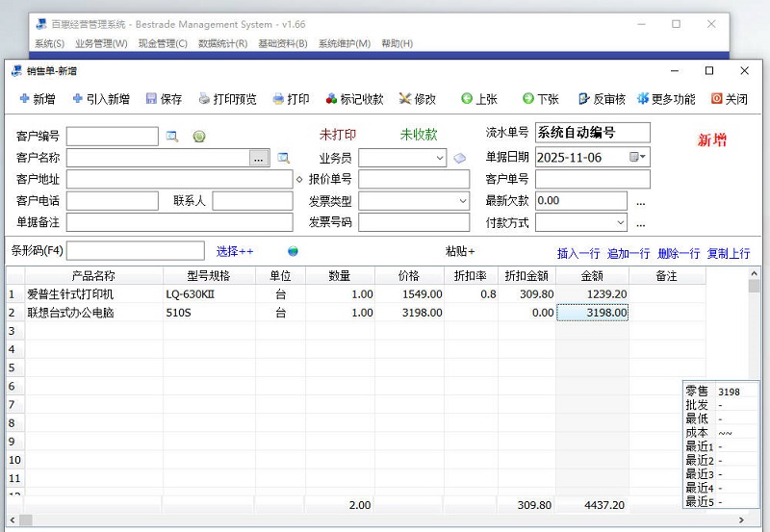The image size is (770, 532).
Task: Click the horizontal scrollbar left arrow
Action: (13, 519)
